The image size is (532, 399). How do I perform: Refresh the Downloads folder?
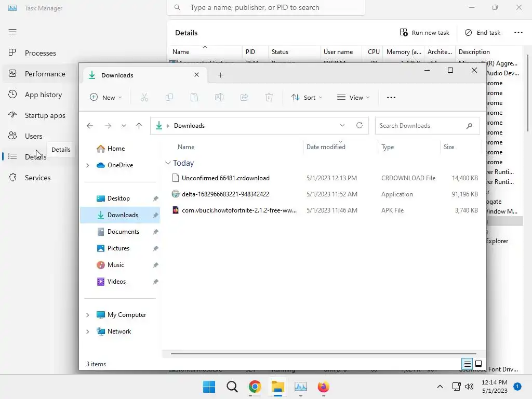360,126
